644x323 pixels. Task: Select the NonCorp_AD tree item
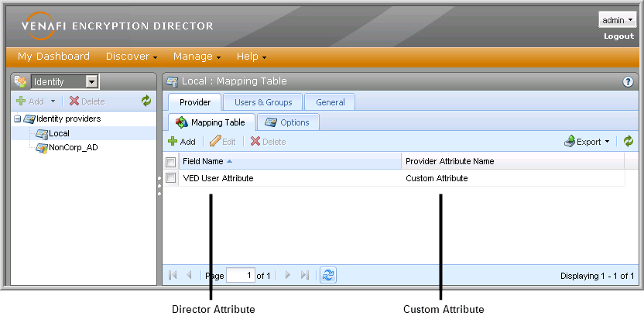tap(74, 147)
